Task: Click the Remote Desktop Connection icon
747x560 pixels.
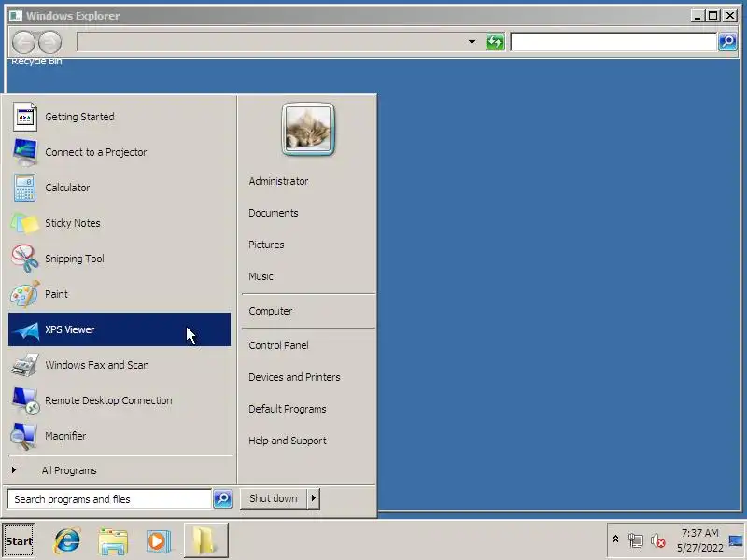Action: pos(25,400)
